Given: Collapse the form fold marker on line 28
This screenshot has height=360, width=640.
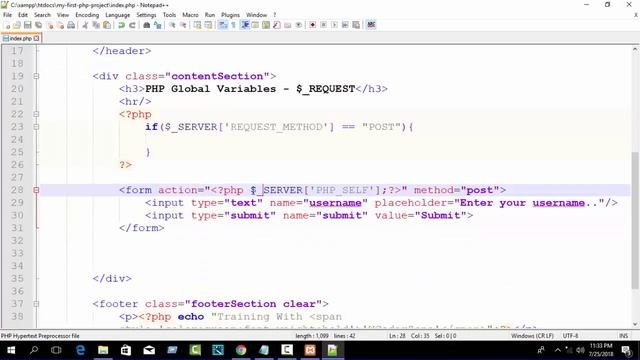Looking at the screenshot, I should pos(36,190).
